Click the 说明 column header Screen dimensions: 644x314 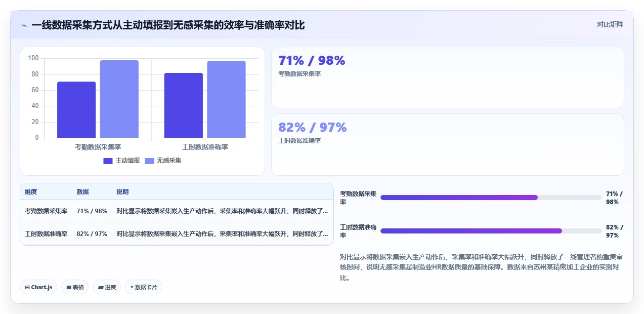click(122, 192)
